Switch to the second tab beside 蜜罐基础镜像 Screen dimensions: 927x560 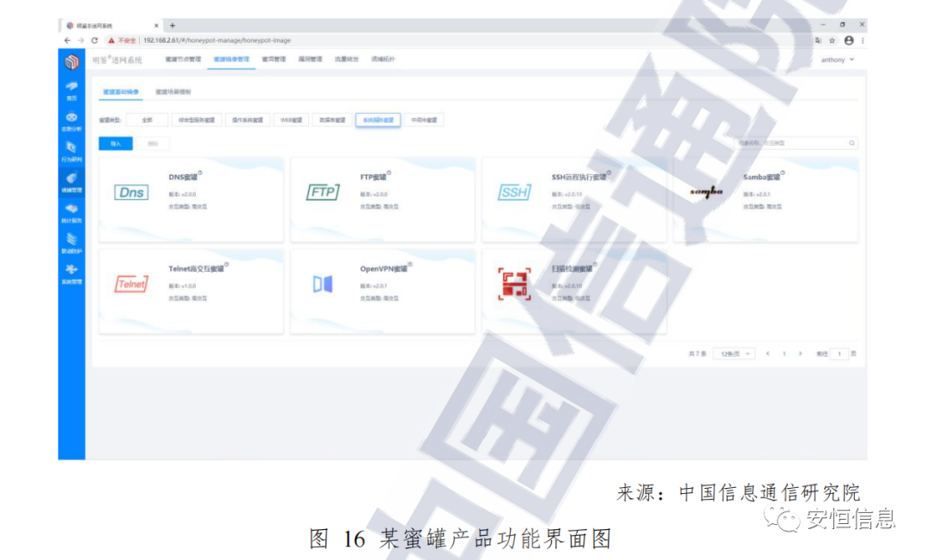click(173, 91)
